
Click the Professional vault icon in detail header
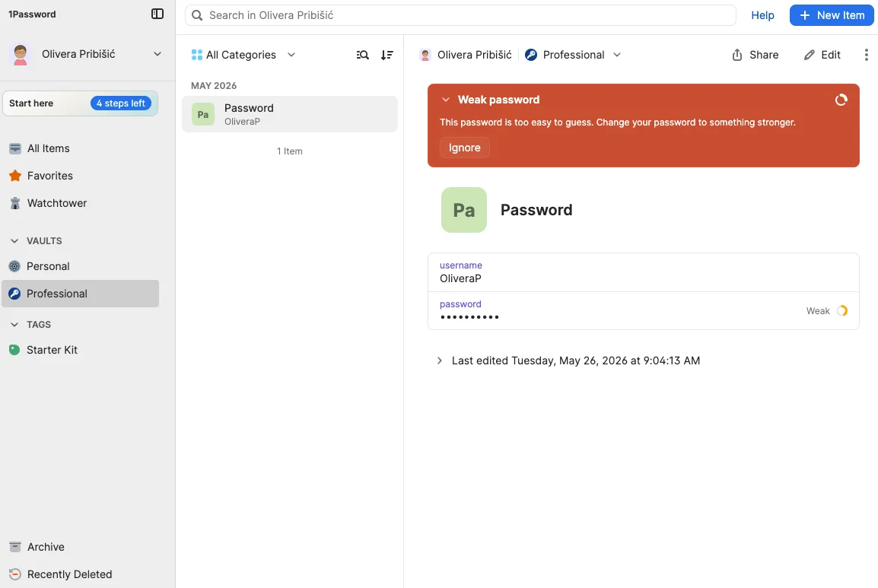coord(531,55)
